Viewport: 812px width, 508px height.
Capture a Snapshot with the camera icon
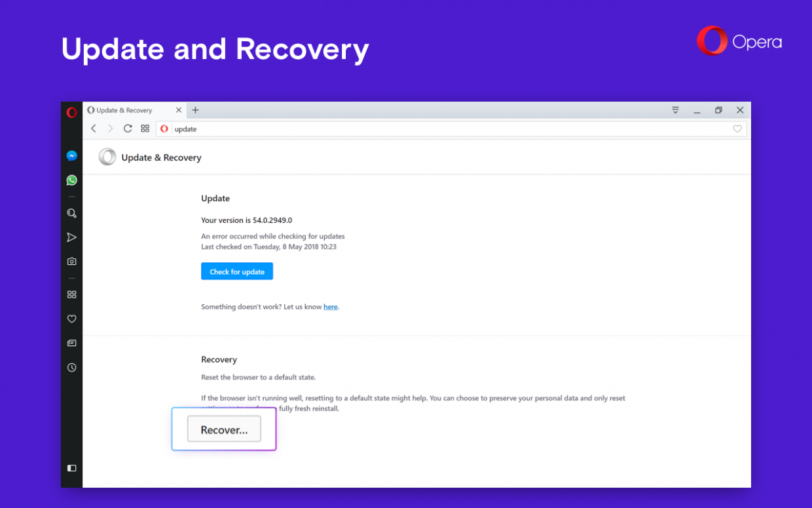coord(71,261)
